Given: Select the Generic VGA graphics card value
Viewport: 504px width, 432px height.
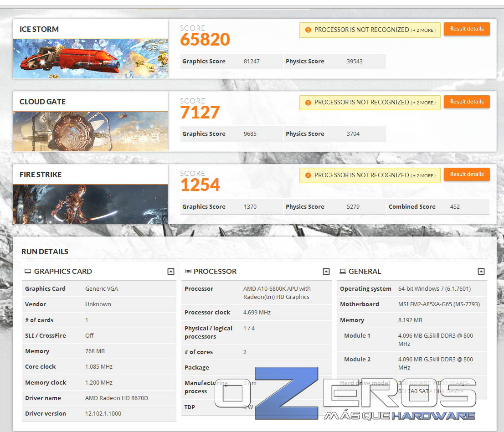Looking at the screenshot, I should point(102,288).
